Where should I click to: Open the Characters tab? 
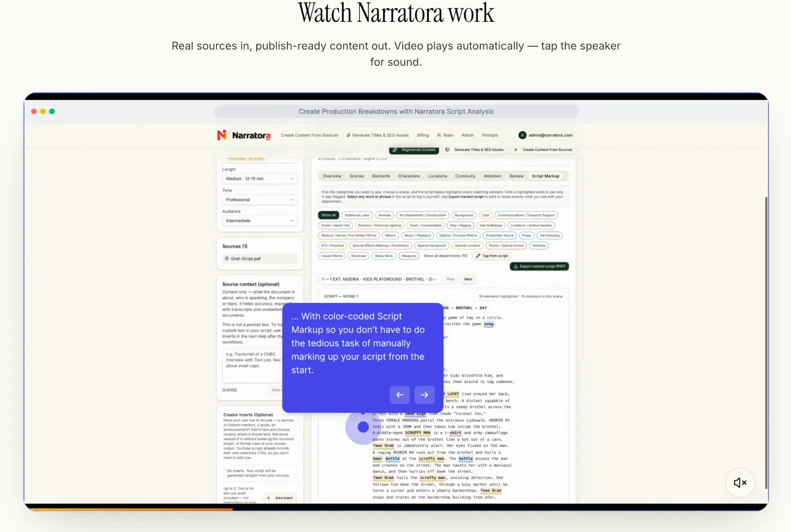coord(409,176)
